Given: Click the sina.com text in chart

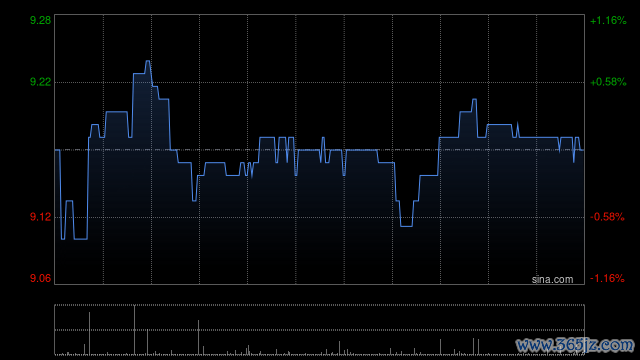Looking at the screenshot, I should pyautogui.click(x=552, y=280).
